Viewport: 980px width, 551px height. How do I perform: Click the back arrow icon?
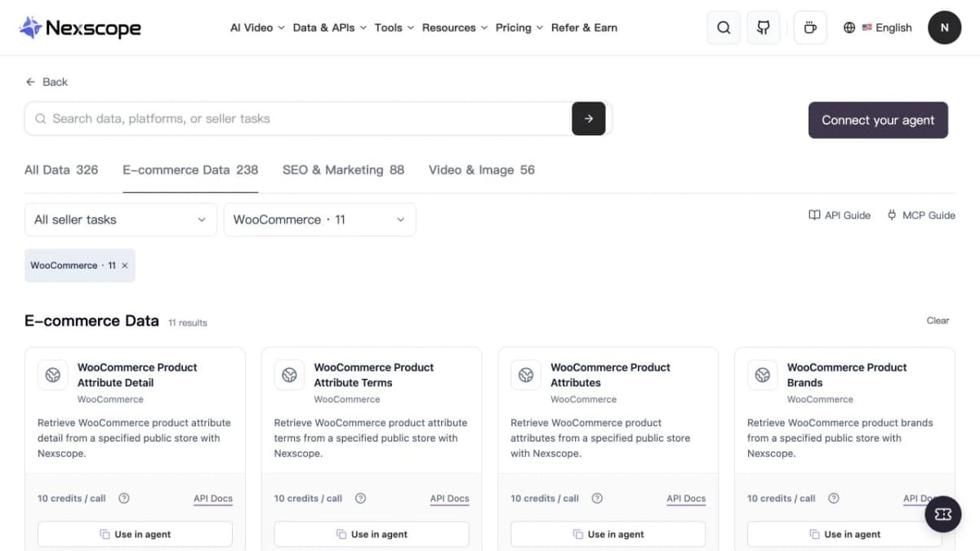point(30,82)
